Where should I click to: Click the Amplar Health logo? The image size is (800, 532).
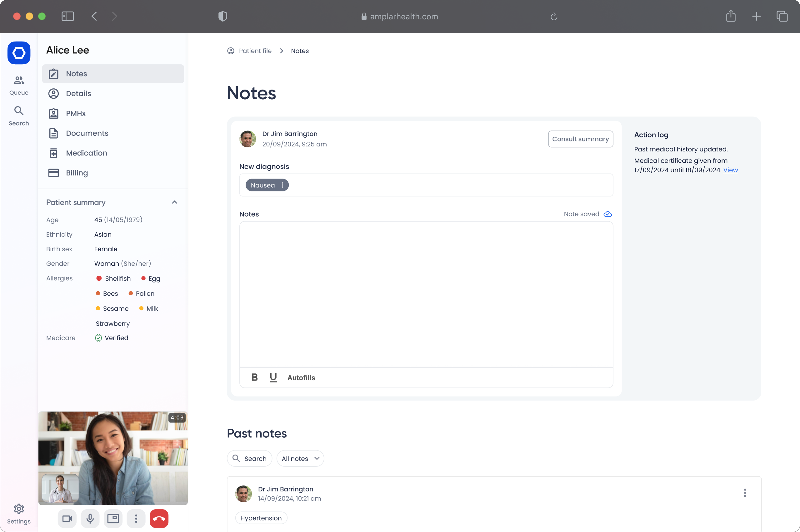(19, 53)
